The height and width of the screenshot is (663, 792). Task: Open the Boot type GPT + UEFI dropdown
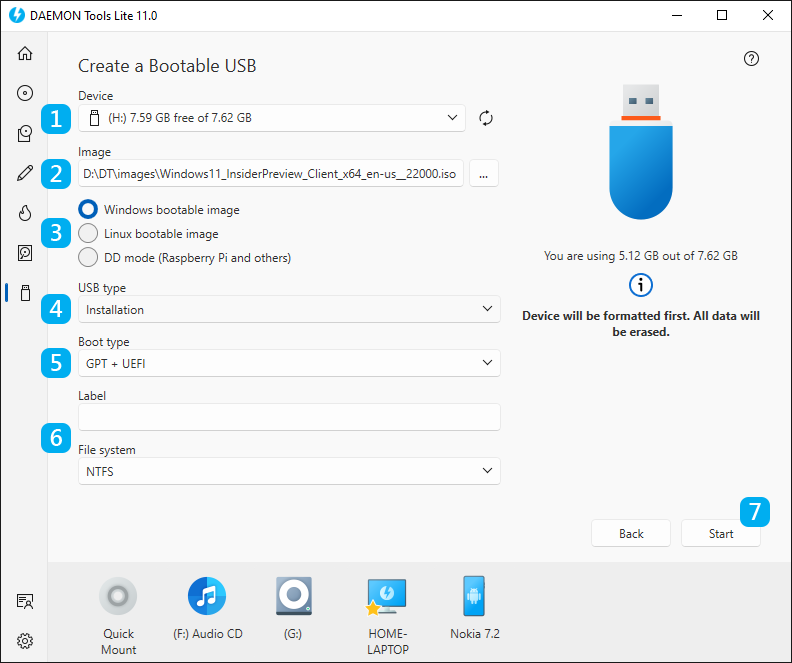coord(289,363)
